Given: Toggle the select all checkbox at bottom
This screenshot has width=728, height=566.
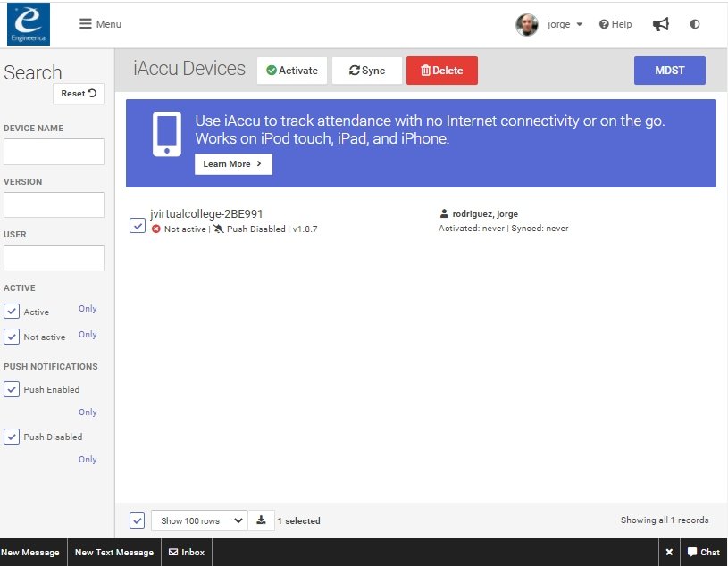Looking at the screenshot, I should pos(138,520).
